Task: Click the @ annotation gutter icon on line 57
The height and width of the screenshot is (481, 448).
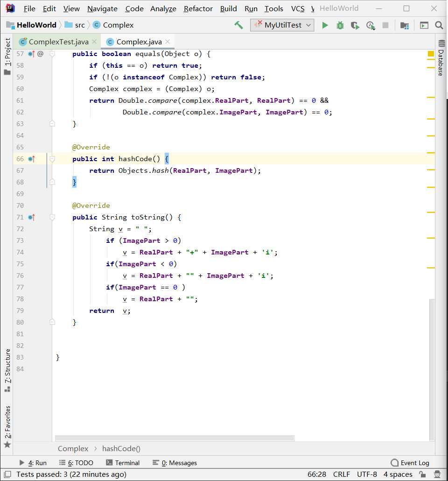Action: tap(40, 54)
